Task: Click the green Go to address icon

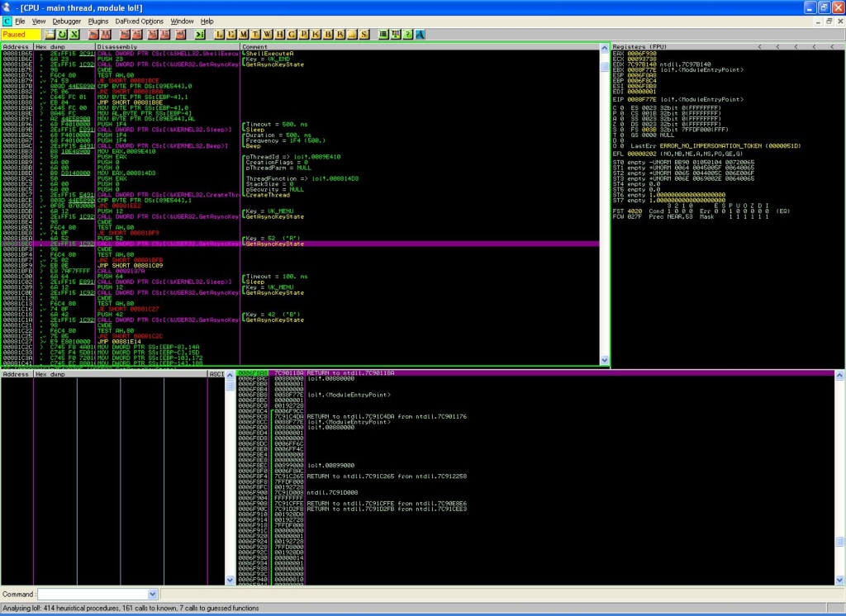Action: pos(200,35)
